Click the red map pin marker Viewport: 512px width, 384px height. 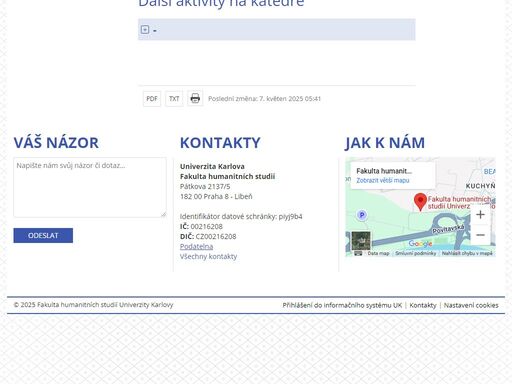click(420, 201)
